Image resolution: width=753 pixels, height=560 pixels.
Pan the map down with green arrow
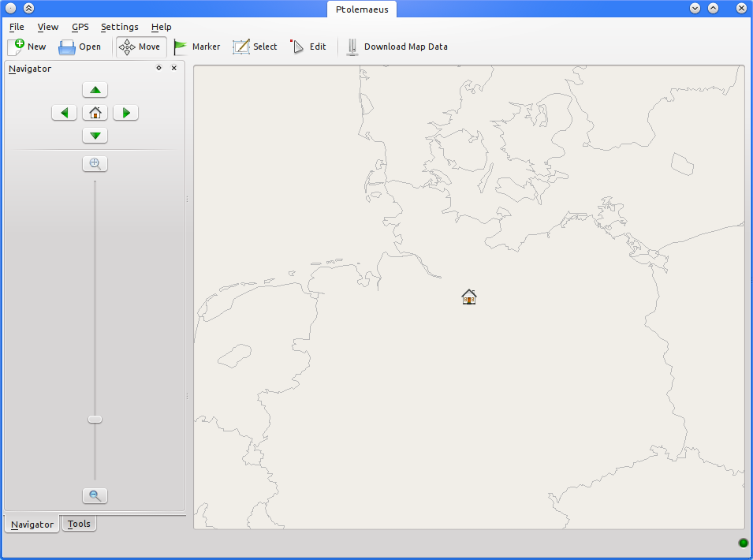click(95, 136)
